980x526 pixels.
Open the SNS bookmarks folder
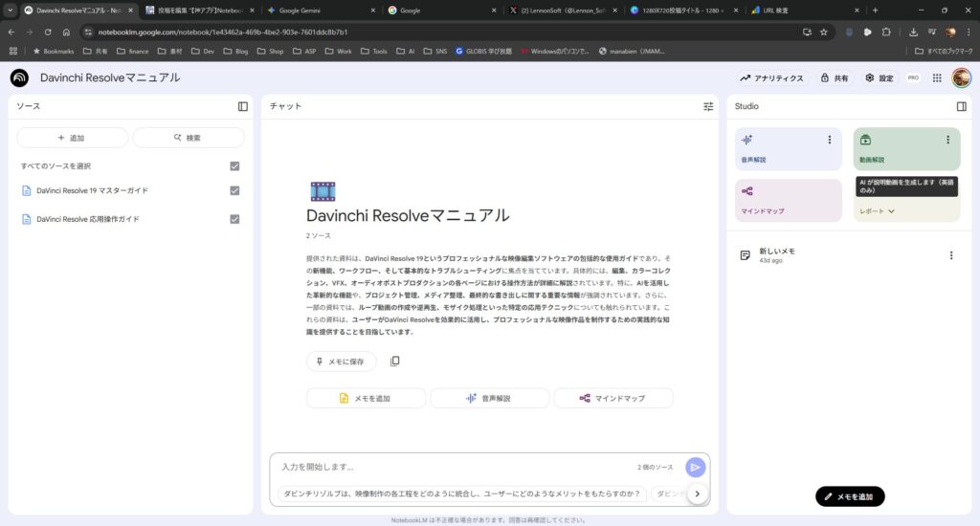tap(435, 52)
